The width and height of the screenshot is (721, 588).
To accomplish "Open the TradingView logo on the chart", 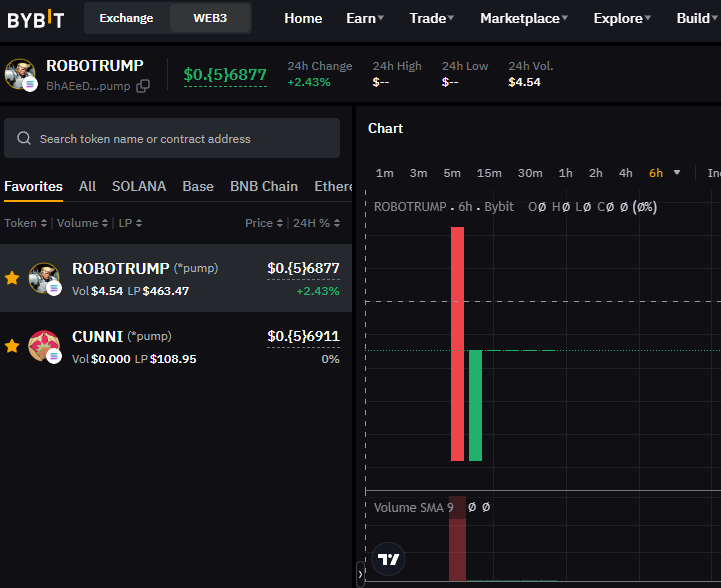I will click(x=388, y=559).
